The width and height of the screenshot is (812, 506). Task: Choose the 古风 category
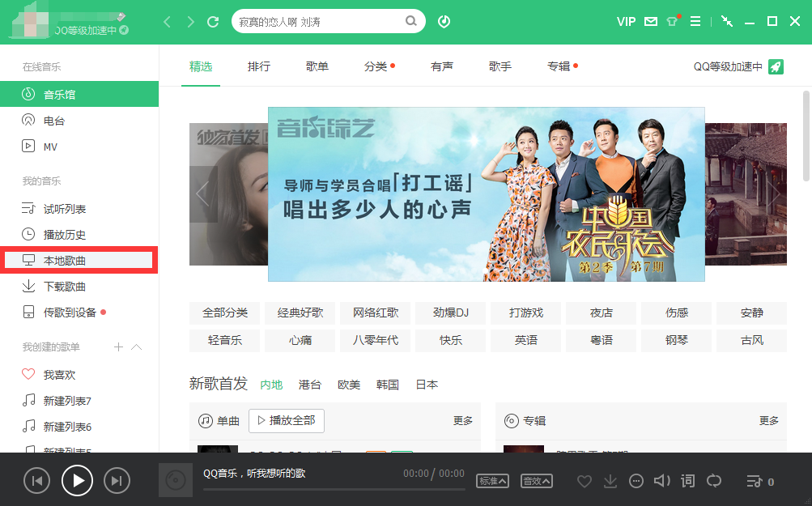tap(752, 340)
